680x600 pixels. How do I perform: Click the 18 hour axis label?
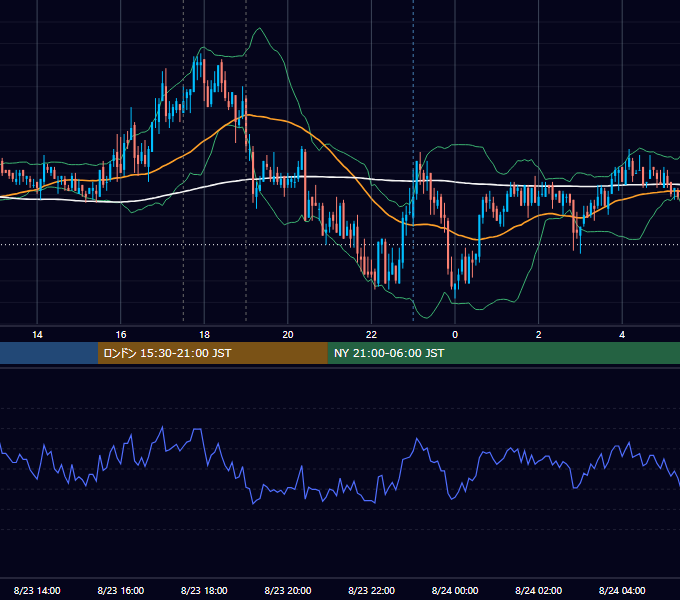204,335
